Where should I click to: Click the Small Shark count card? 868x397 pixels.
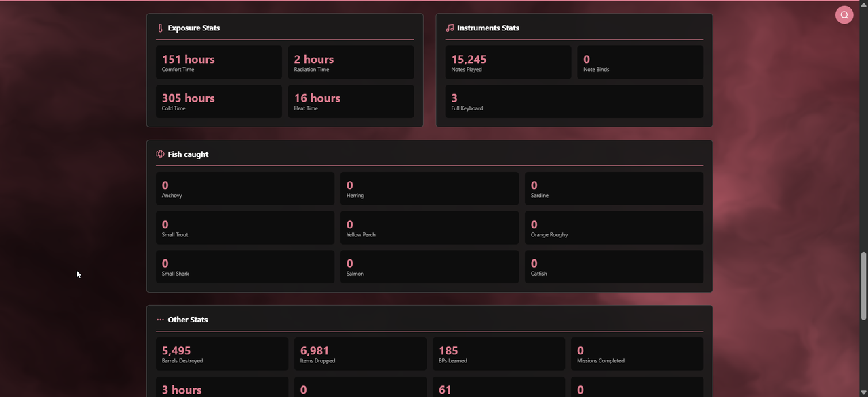point(245,267)
